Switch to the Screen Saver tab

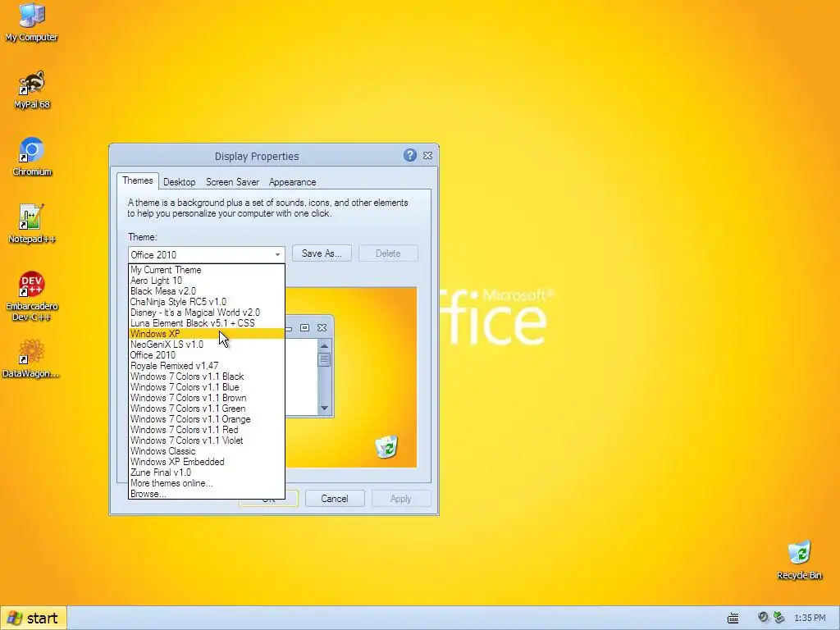tap(232, 182)
